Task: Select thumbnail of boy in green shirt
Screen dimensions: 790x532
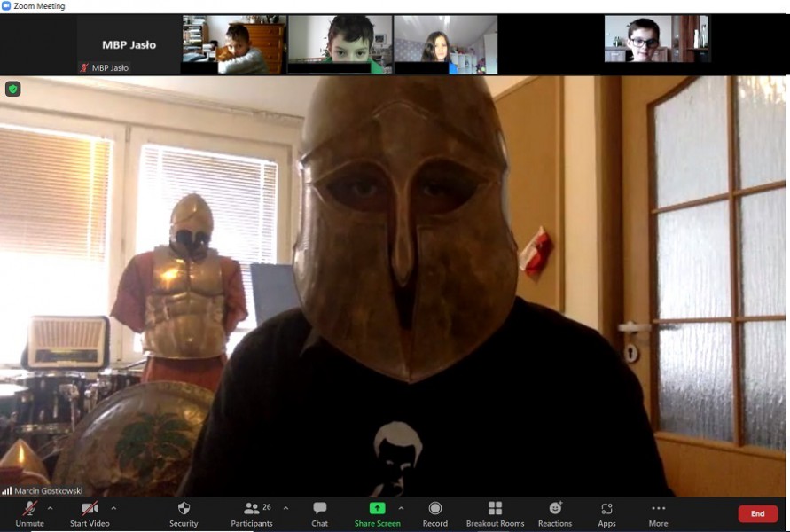Action: 340,45
